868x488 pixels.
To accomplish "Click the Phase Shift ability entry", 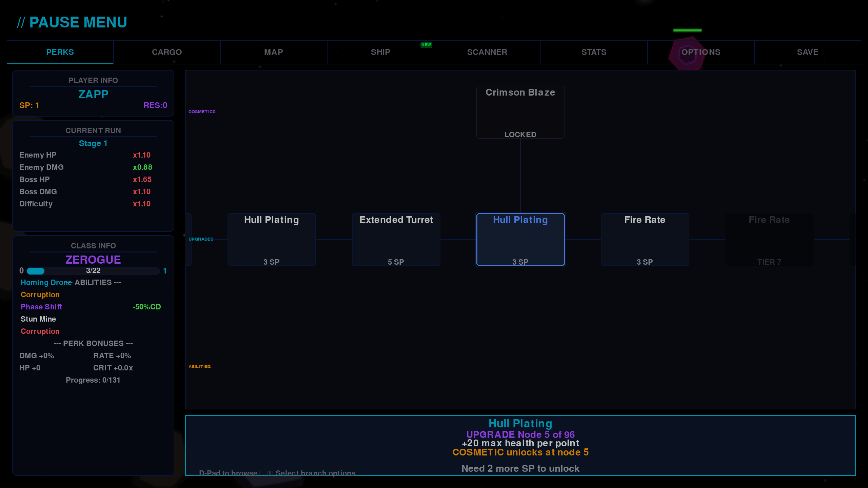I will point(41,307).
